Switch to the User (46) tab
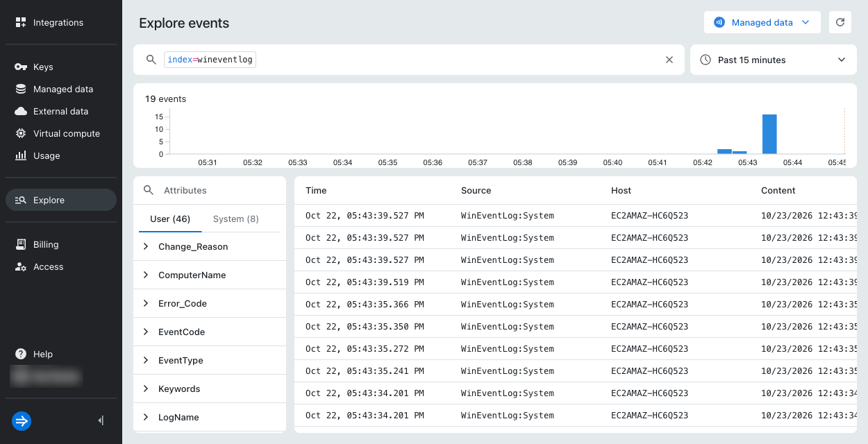Viewport: 868px width, 444px height. [170, 219]
